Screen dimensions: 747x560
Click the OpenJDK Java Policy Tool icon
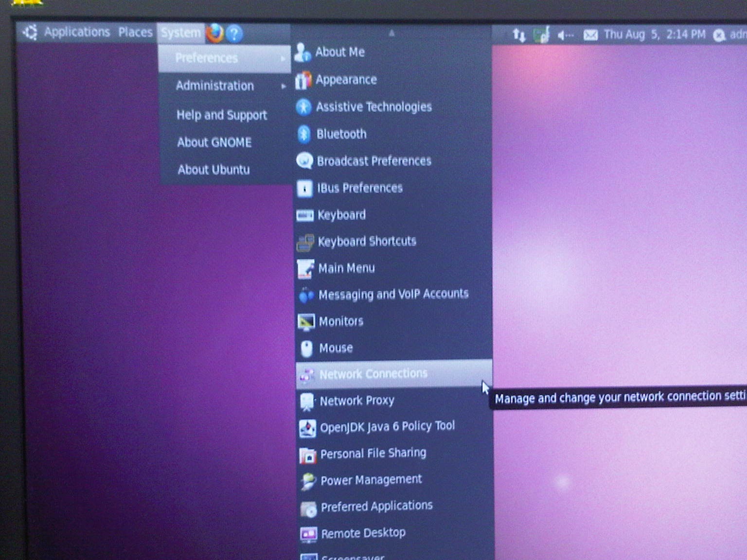coord(307,428)
